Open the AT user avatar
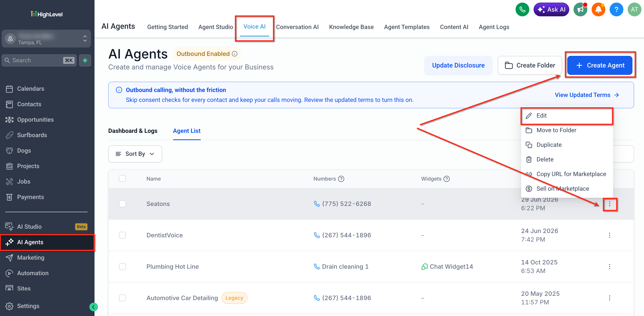This screenshot has width=644, height=316. (634, 9)
